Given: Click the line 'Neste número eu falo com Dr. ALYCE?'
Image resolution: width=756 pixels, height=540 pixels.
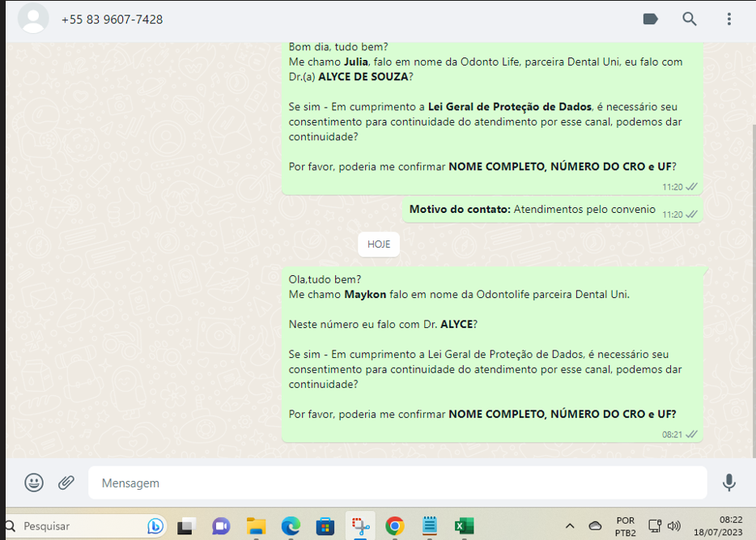Looking at the screenshot, I should click(383, 325).
